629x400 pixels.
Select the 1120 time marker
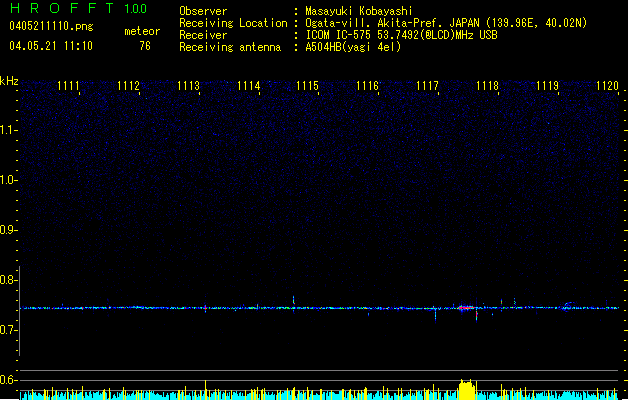coord(607,86)
